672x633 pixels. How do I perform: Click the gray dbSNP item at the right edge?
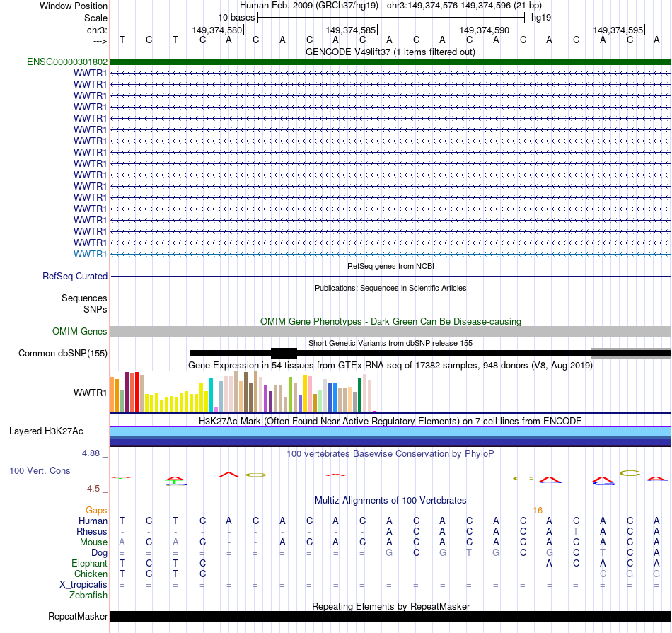point(631,353)
